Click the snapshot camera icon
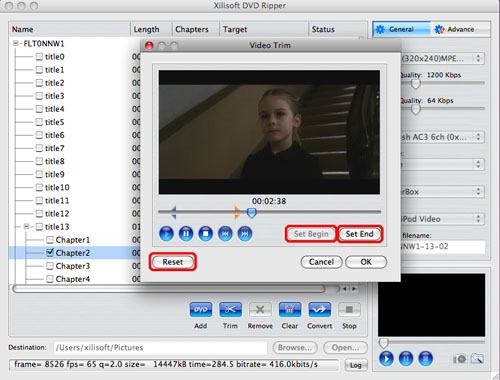The width and height of the screenshot is (500, 380). [460, 359]
